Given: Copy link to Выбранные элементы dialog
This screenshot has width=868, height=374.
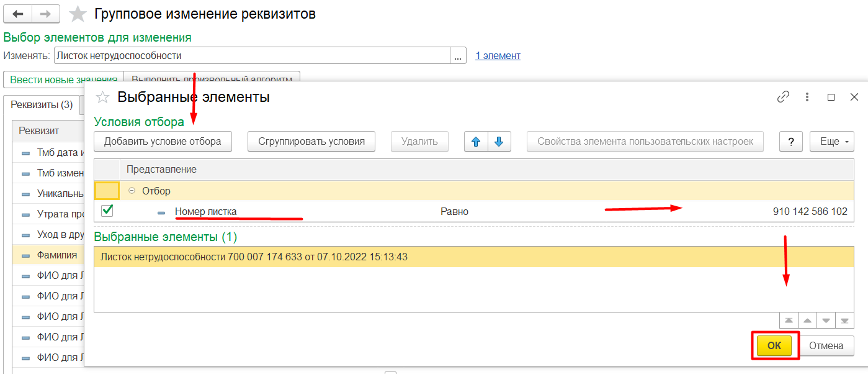Looking at the screenshot, I should coord(783,97).
